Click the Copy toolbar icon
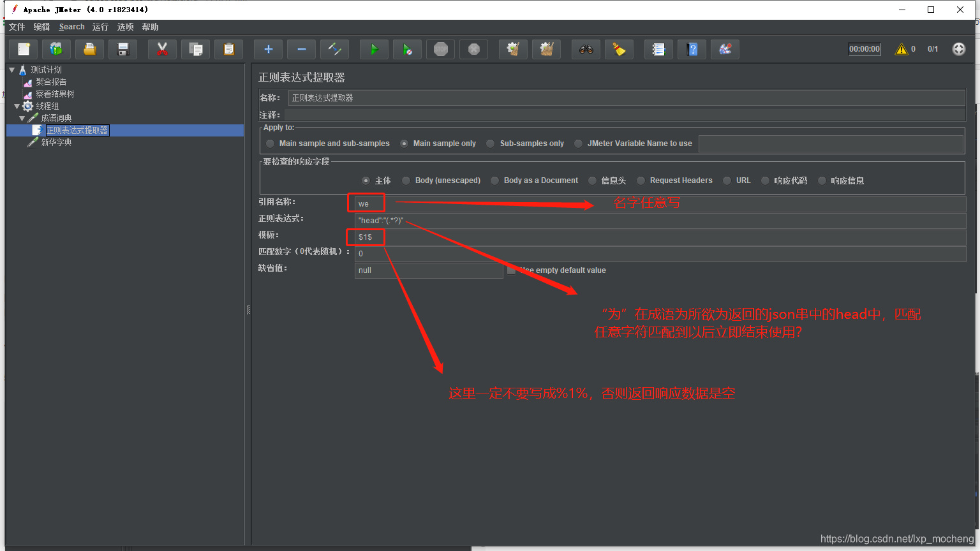The image size is (980, 551). point(196,49)
